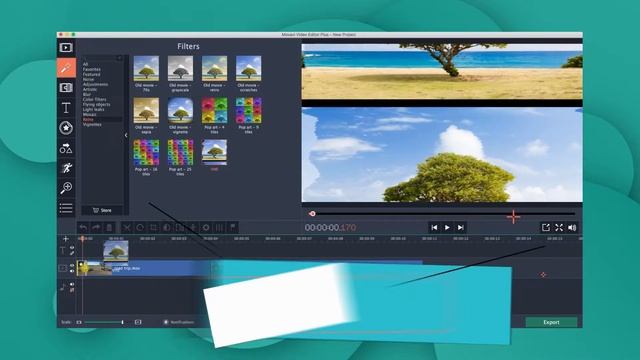Open the Pan and Zoom magnifier tab

66,188
